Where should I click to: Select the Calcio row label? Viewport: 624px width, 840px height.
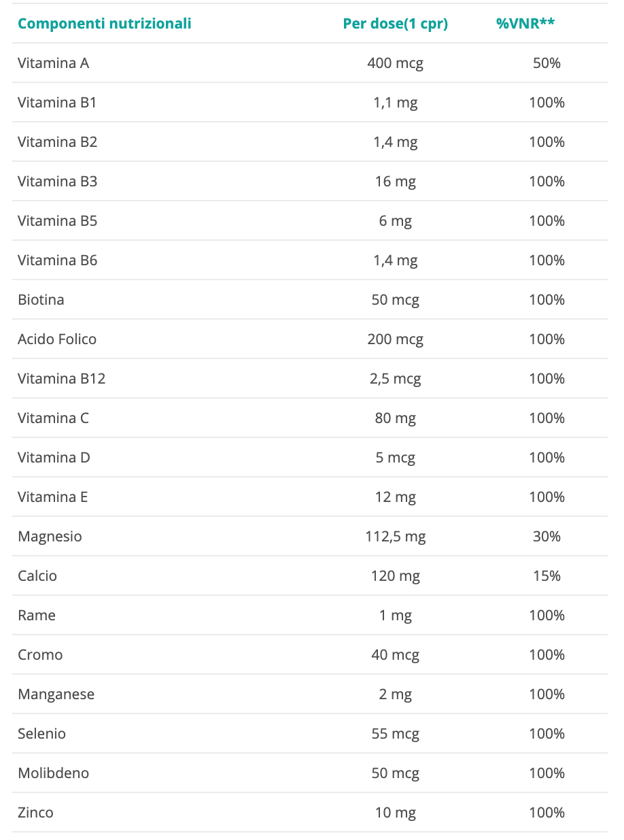coord(37,576)
